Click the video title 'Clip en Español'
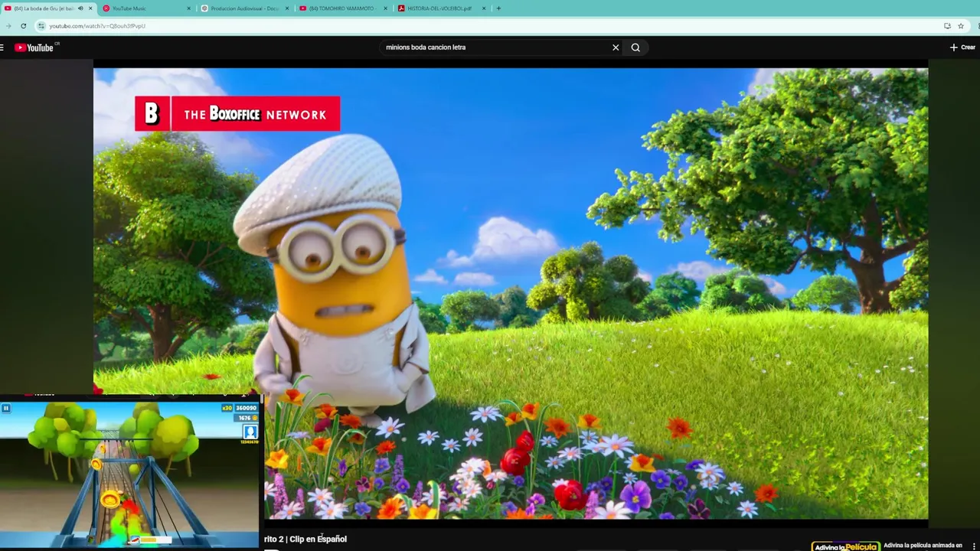Viewport: 980px width, 551px height. pyautogui.click(x=318, y=539)
